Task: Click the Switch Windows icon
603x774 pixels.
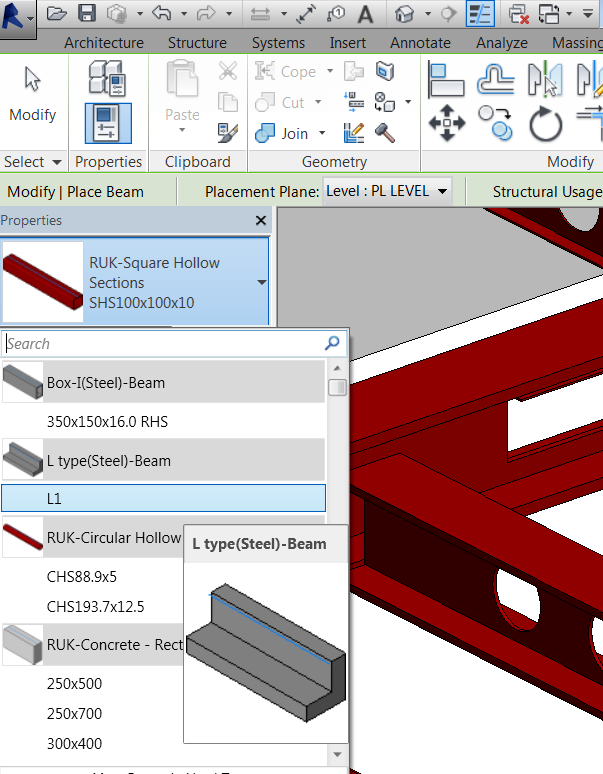Action: (548, 14)
